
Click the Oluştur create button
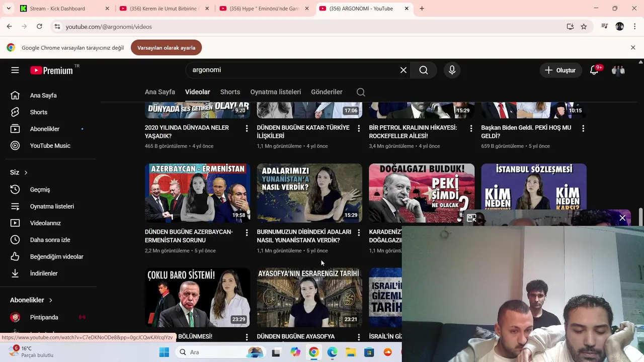click(x=560, y=70)
